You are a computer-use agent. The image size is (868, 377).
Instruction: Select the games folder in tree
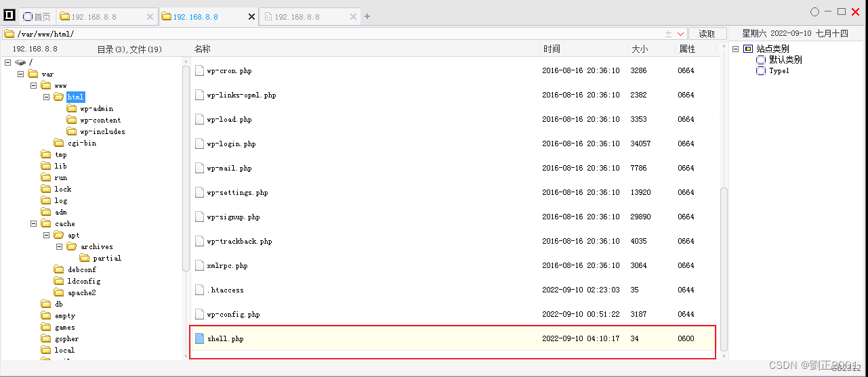65,327
